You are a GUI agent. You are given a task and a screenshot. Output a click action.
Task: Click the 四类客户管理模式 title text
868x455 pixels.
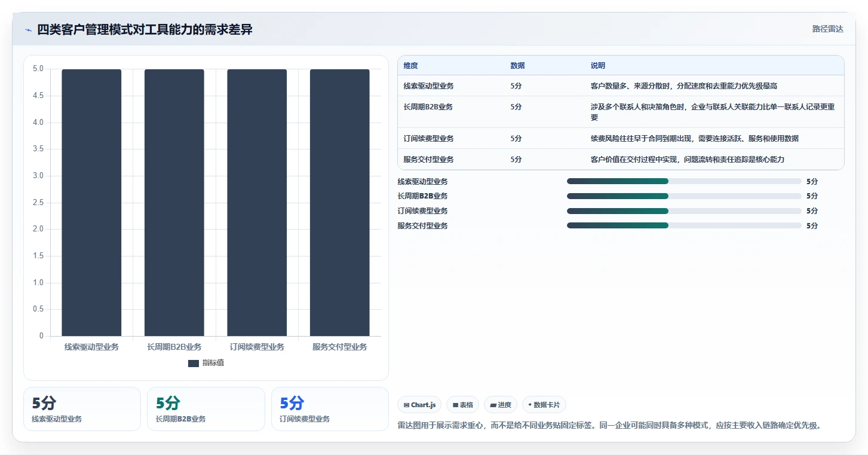145,29
